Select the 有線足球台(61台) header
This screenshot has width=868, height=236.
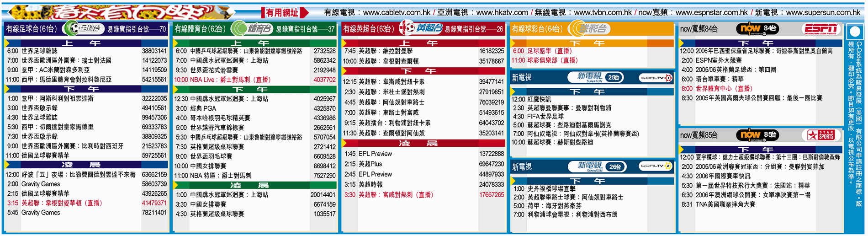32,29
